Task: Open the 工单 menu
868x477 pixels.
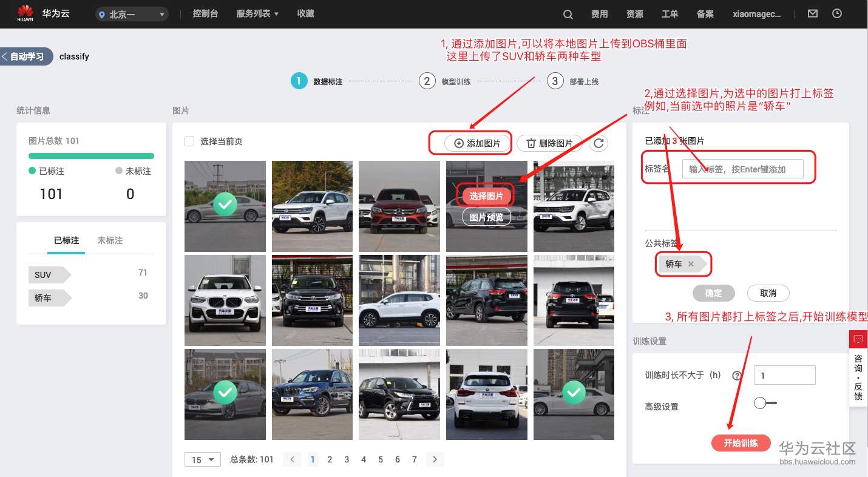Action: tap(670, 14)
